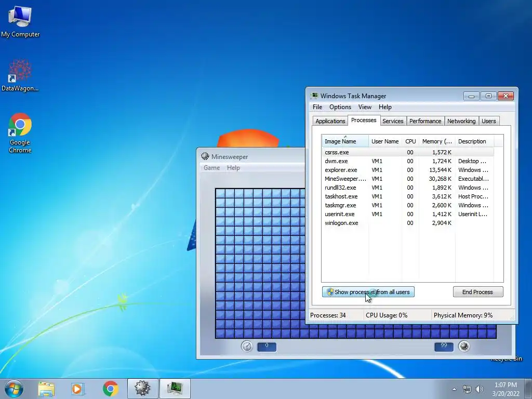
Task: Open the DataWagon desktop shortcut
Action: [x=20, y=75]
